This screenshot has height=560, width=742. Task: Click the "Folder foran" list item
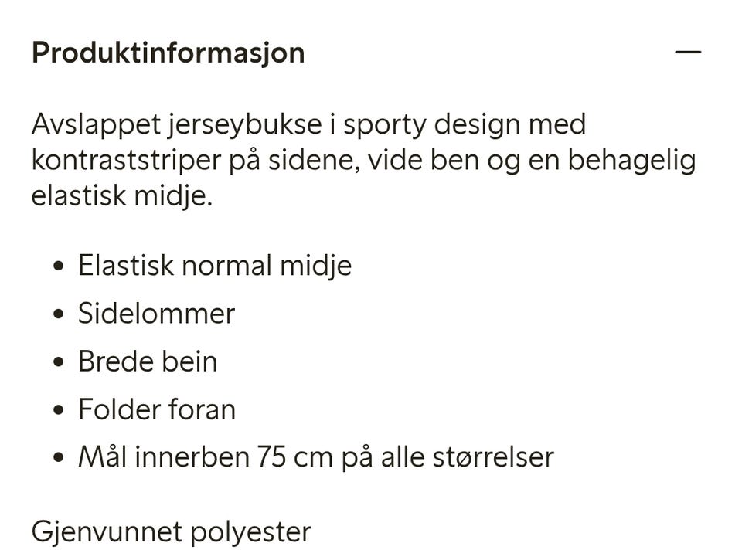point(157,409)
